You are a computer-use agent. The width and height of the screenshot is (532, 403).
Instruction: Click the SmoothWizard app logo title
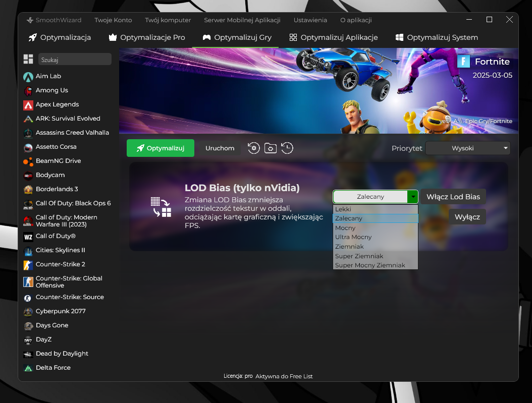[x=54, y=20]
